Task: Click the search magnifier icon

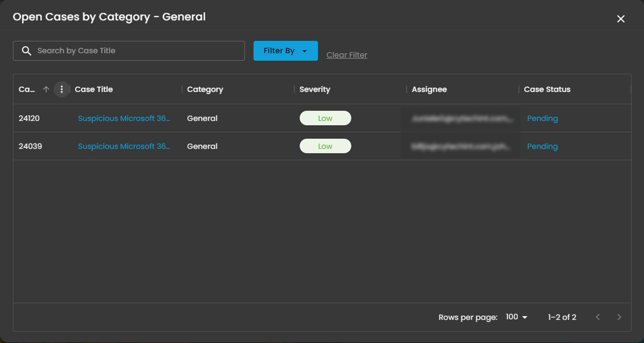Action: point(26,51)
